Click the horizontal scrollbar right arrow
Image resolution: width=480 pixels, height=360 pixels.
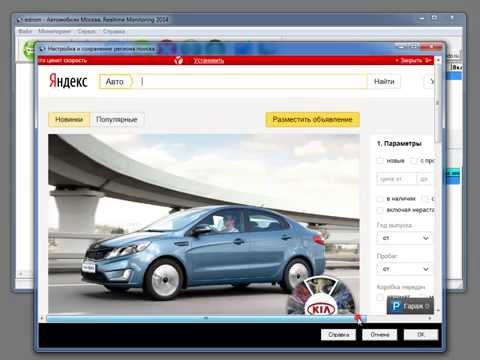[x=430, y=318]
